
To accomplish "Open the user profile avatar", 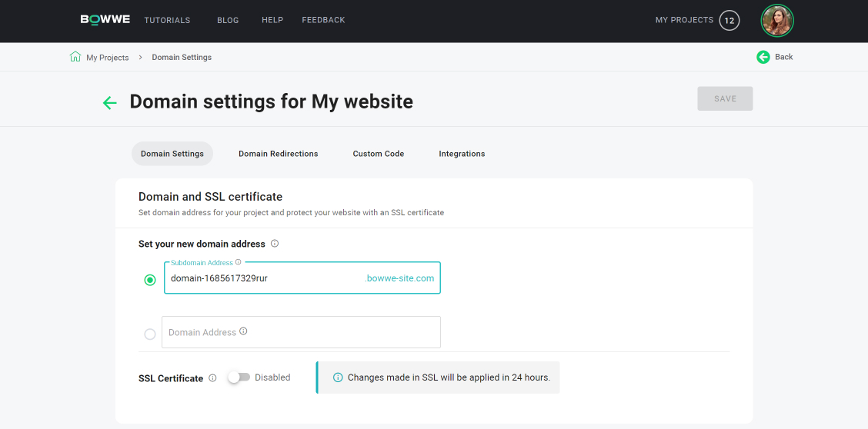I will [777, 21].
